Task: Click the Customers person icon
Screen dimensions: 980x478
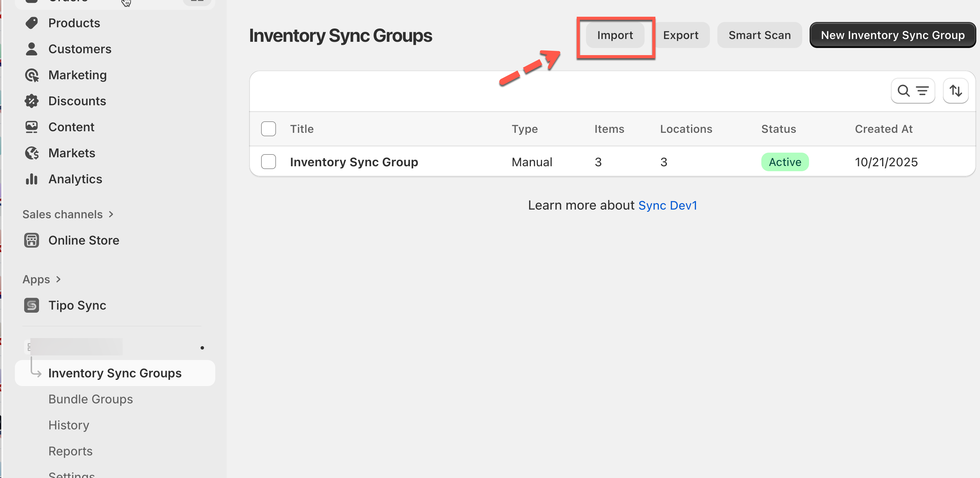Action: pyautogui.click(x=32, y=49)
